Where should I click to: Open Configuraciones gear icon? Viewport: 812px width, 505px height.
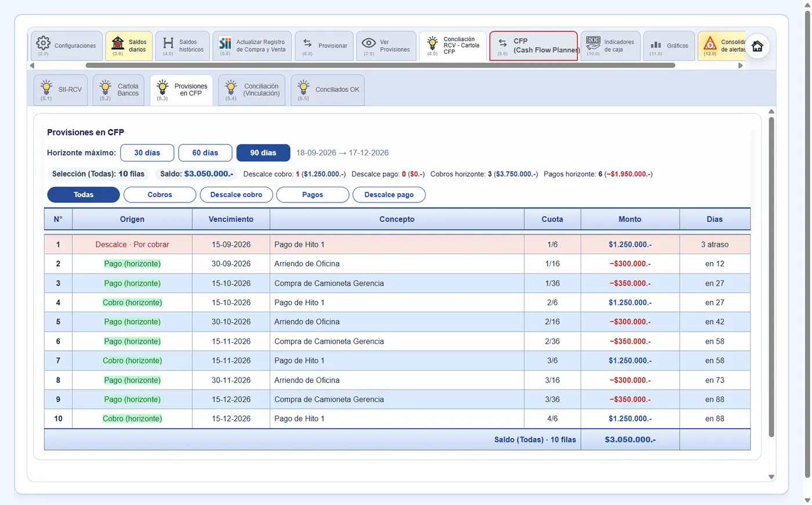[x=43, y=43]
